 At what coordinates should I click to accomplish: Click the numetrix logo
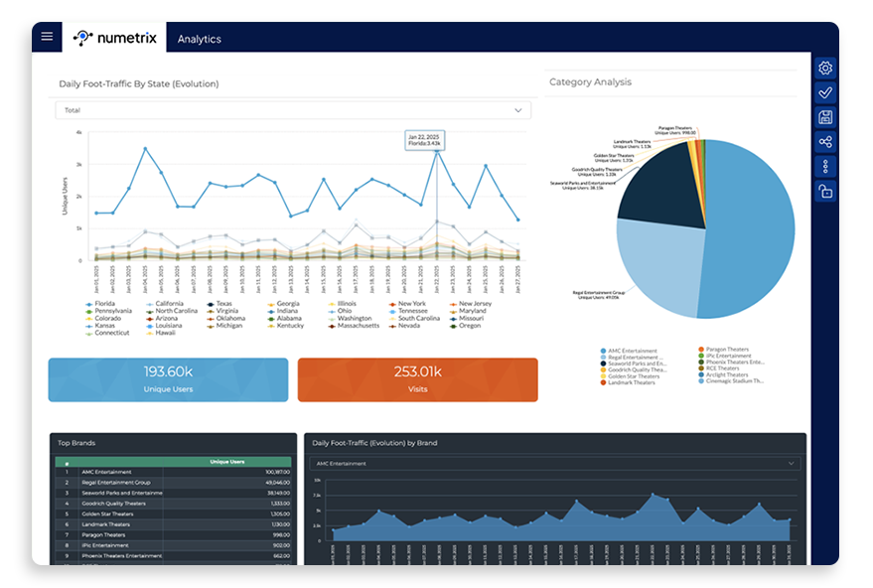[x=114, y=38]
